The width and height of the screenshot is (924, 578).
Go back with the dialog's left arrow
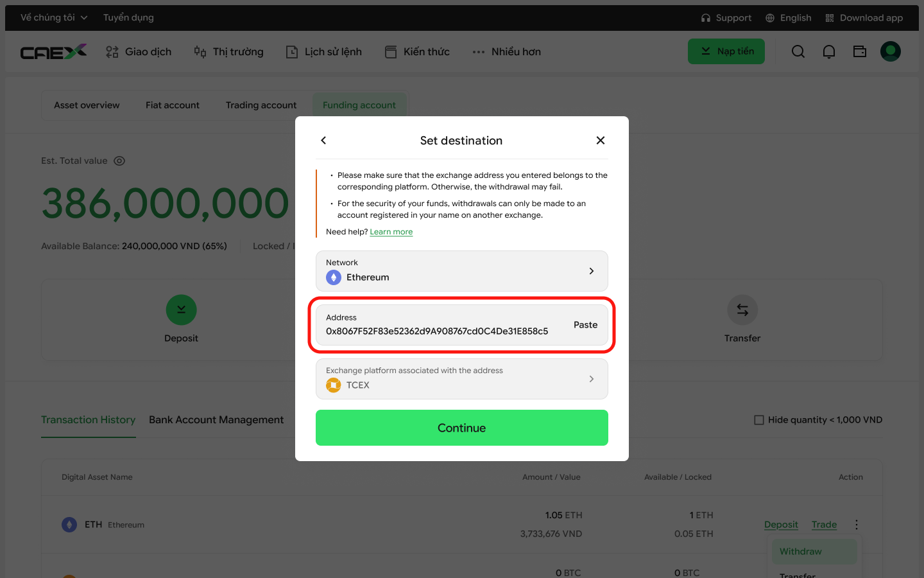click(x=323, y=140)
